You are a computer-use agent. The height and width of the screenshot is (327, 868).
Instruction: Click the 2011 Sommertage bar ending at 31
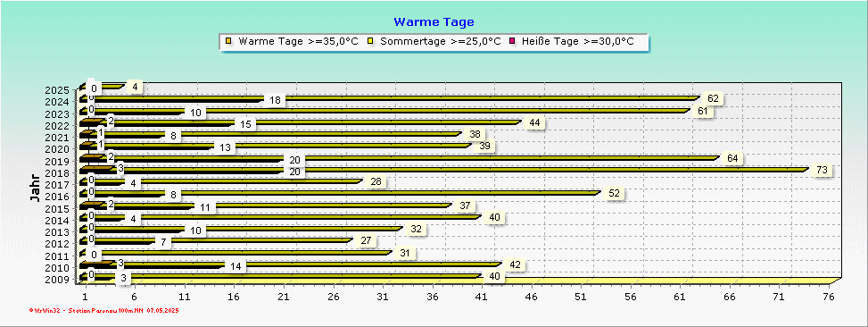pyautogui.click(x=237, y=252)
